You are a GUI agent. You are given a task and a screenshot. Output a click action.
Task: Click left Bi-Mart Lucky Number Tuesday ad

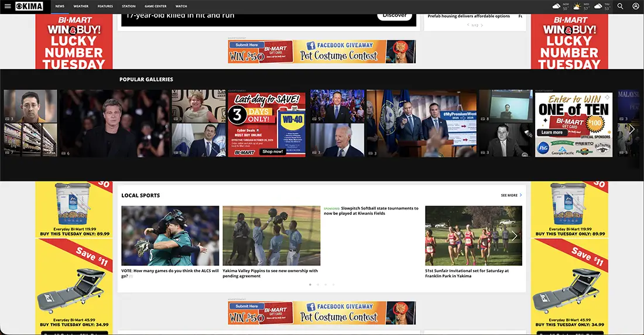coord(74,42)
